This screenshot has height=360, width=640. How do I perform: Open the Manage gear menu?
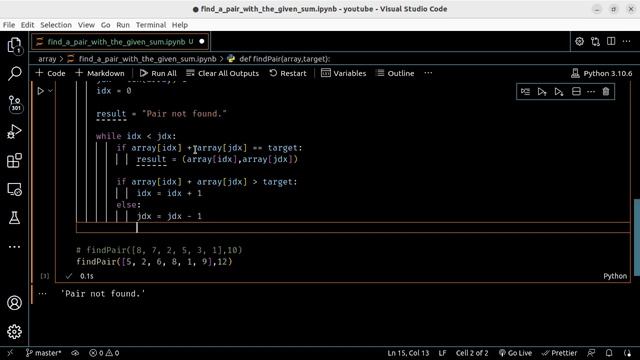coord(14,331)
